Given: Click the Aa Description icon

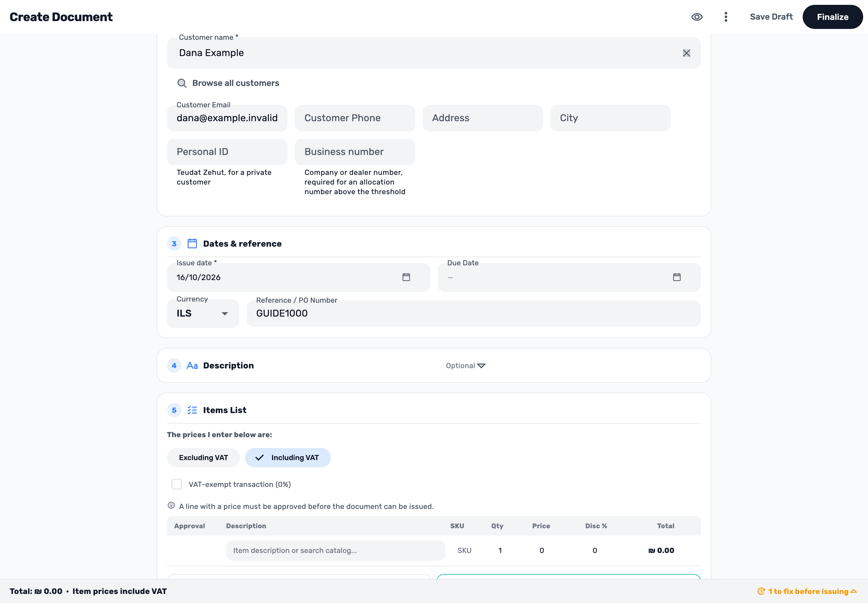Looking at the screenshot, I should coord(192,366).
